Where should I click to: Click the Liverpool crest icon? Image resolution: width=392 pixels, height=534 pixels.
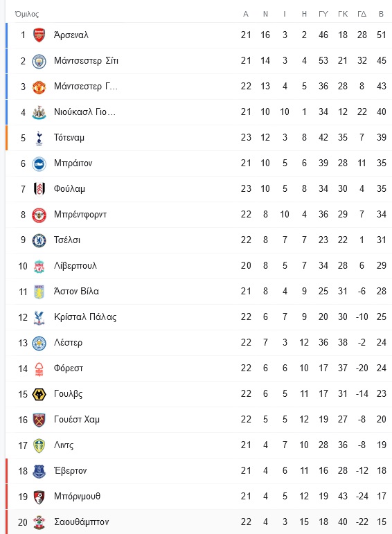click(x=39, y=266)
